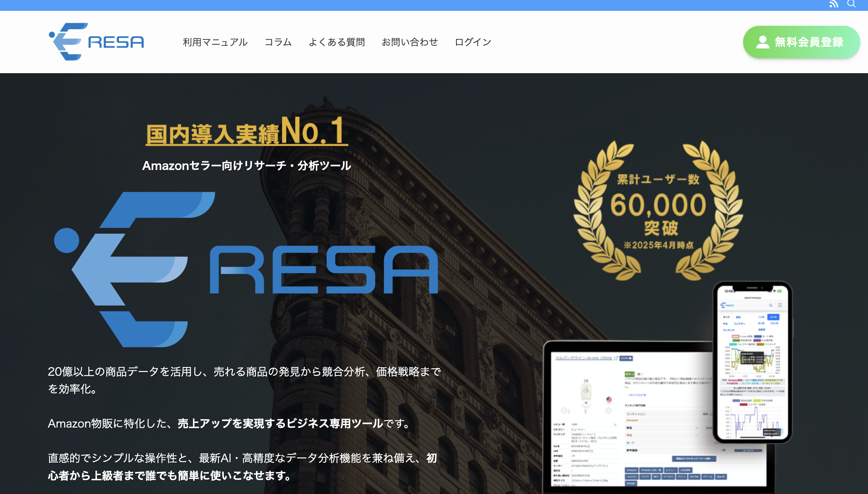Click the 無料会員登録 green button

[801, 42]
